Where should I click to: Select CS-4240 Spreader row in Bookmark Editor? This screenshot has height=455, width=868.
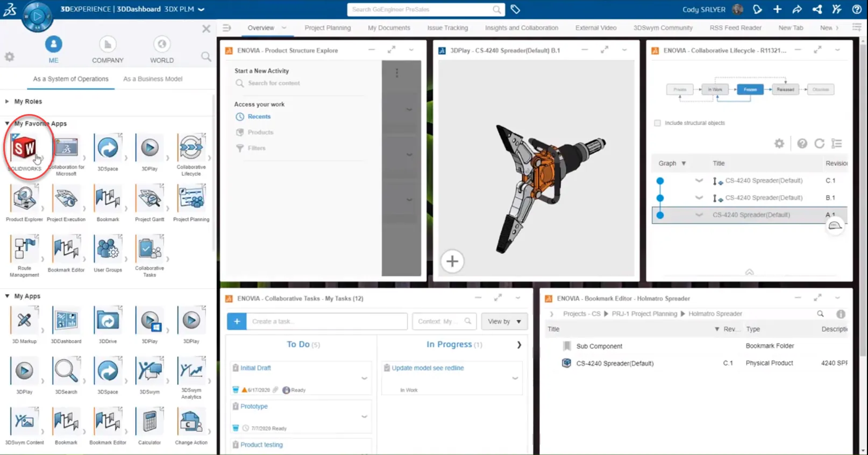pyautogui.click(x=696, y=364)
